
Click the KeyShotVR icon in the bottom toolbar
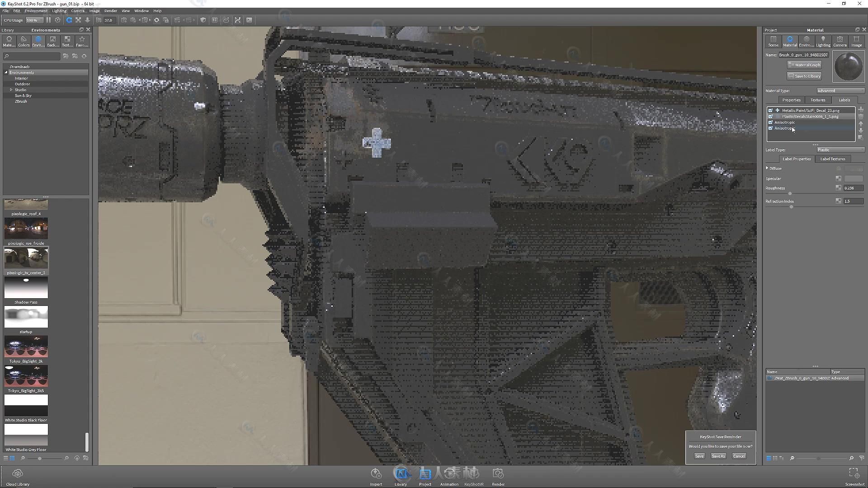click(473, 473)
